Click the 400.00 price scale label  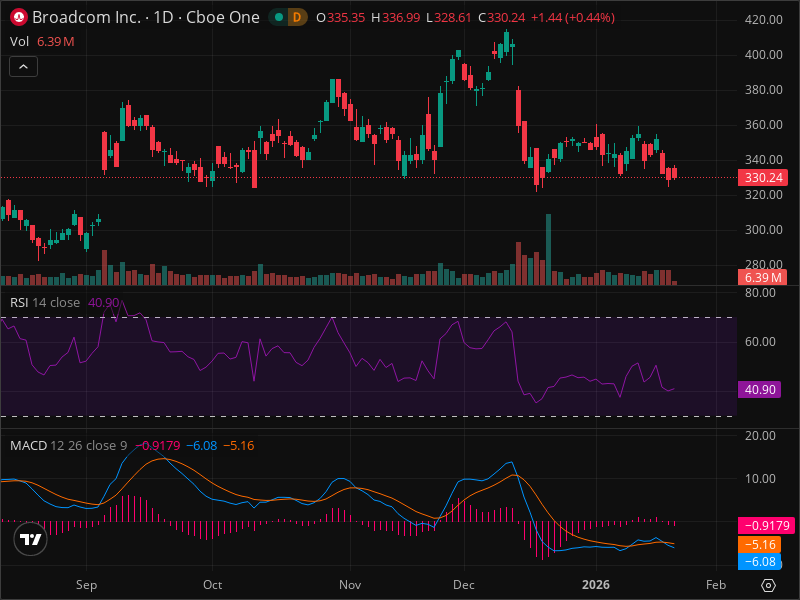[763, 55]
